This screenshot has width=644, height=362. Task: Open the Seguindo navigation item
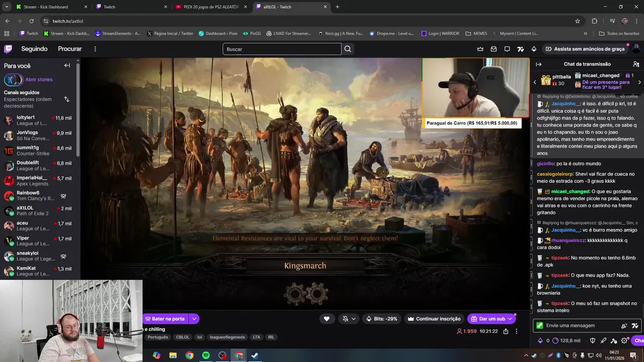click(x=34, y=49)
